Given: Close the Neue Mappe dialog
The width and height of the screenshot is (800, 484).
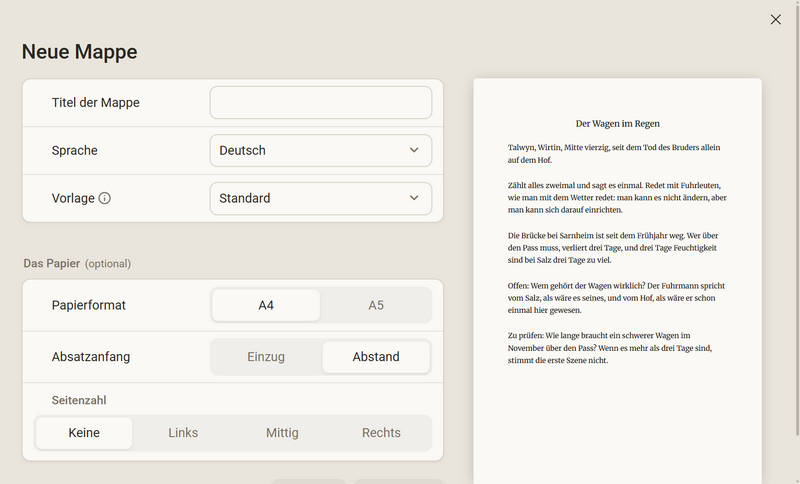Looking at the screenshot, I should coord(776,19).
